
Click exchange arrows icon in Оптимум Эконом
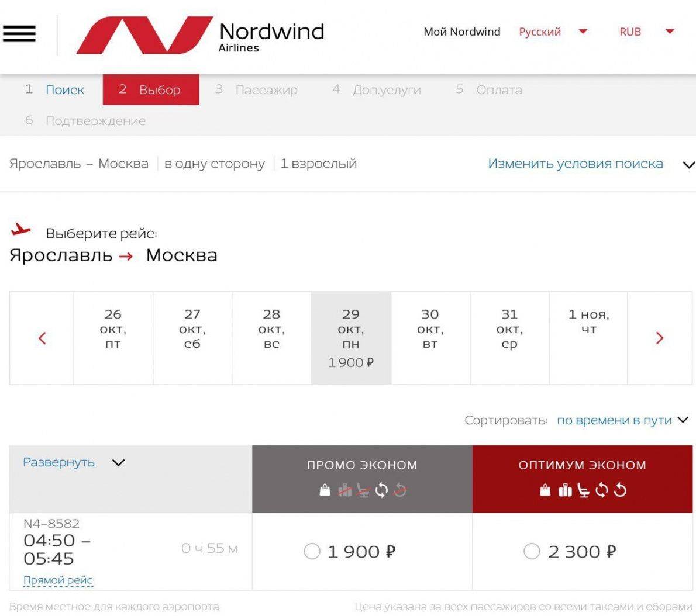point(601,490)
